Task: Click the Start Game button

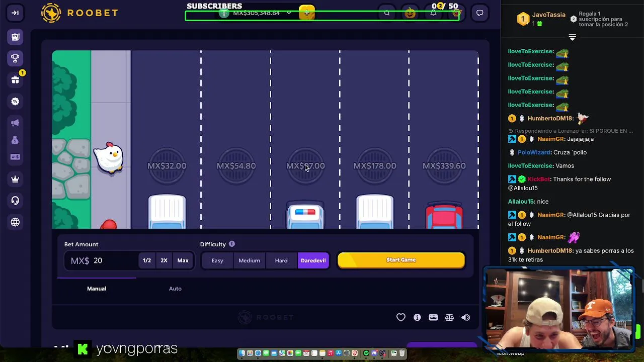Action: (401, 260)
